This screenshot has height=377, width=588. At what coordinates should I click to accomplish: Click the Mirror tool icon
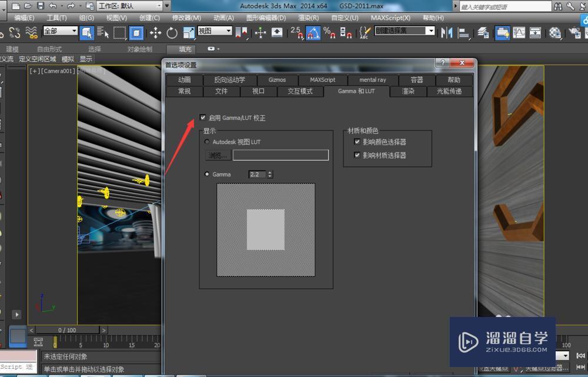tap(447, 32)
